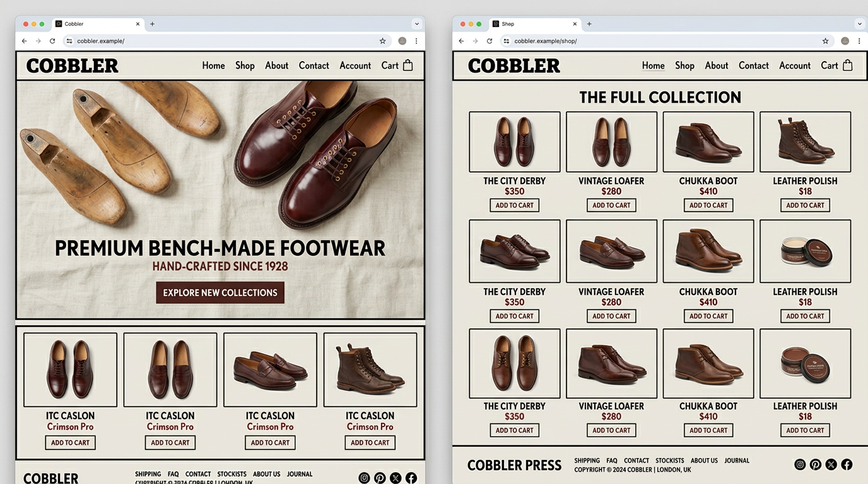868x484 pixels.
Task: Select Shop in the Cobbler homepage navigation
Action: click(x=245, y=66)
